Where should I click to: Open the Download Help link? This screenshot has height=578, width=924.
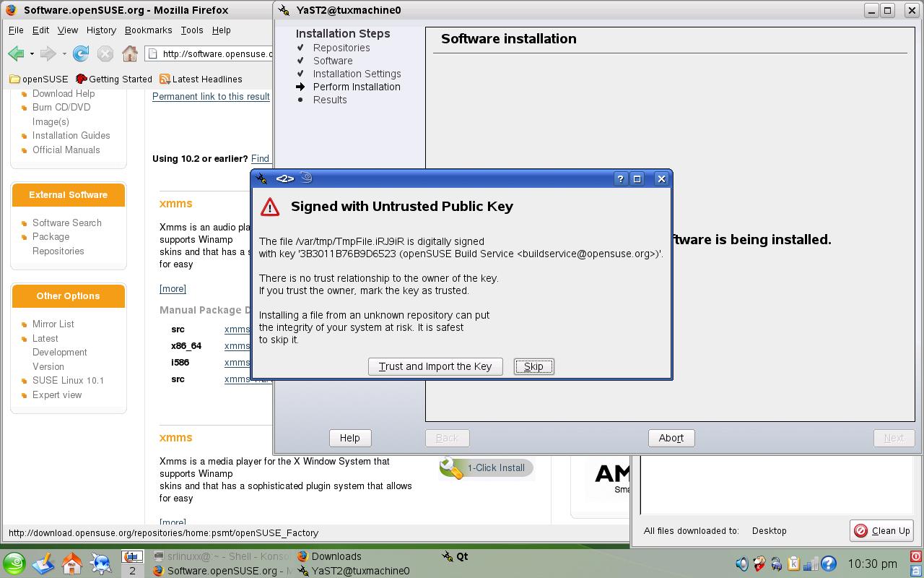coord(64,93)
